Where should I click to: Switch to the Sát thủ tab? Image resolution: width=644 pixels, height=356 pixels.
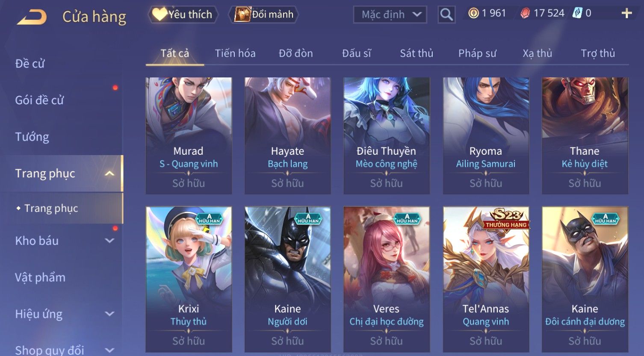[417, 53]
